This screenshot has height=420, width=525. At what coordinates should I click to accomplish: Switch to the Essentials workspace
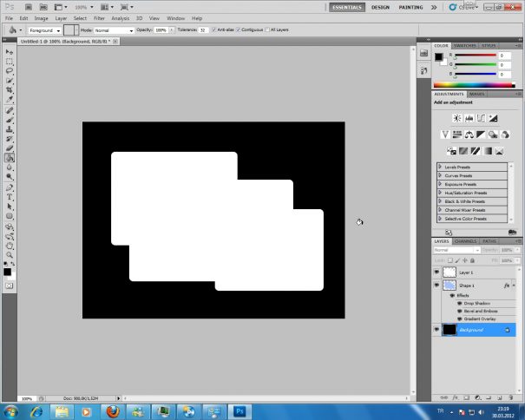347,7
